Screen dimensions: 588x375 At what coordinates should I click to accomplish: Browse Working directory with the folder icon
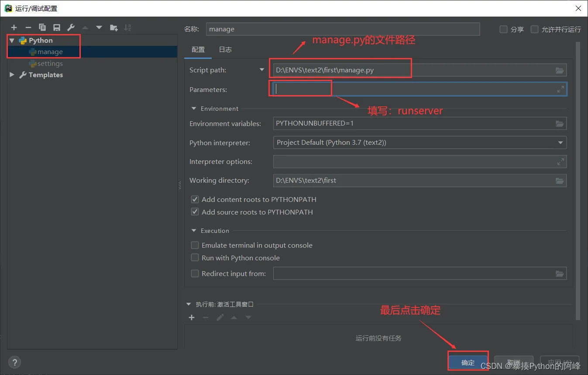(560, 181)
